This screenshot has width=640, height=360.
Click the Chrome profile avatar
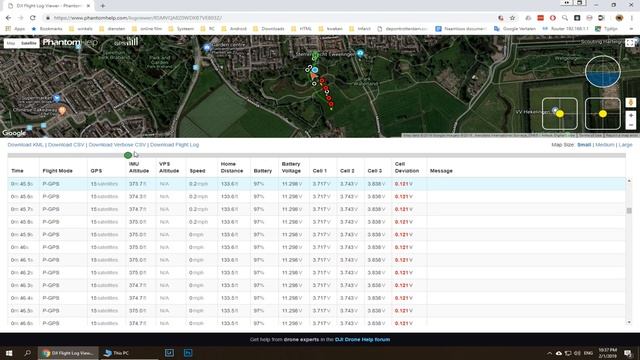point(619,18)
